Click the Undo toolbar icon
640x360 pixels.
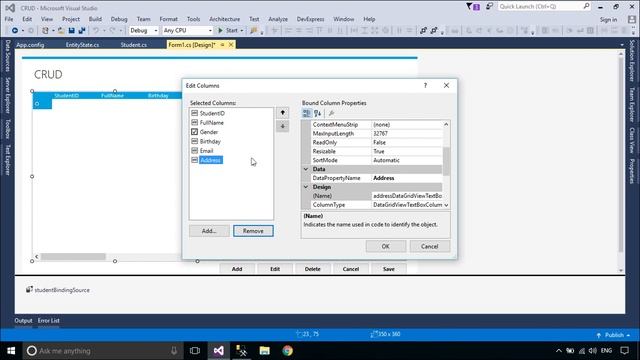(96, 31)
